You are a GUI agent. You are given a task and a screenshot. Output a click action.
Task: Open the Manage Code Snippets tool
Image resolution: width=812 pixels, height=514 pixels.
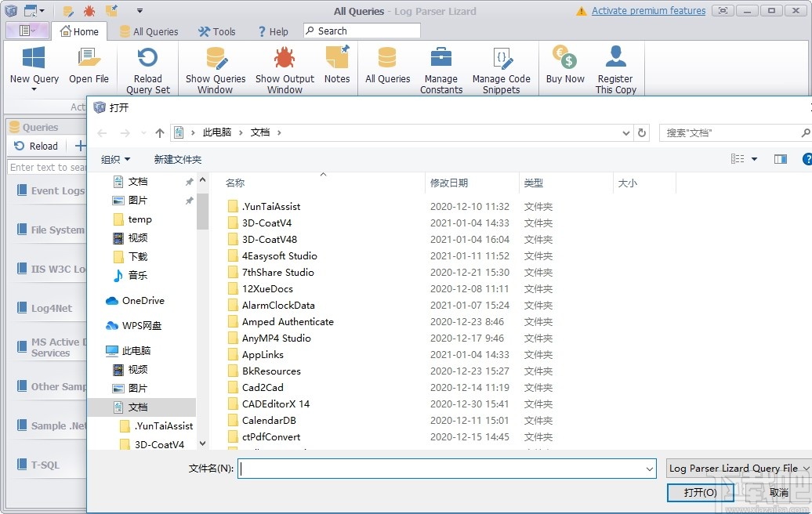pyautogui.click(x=502, y=69)
